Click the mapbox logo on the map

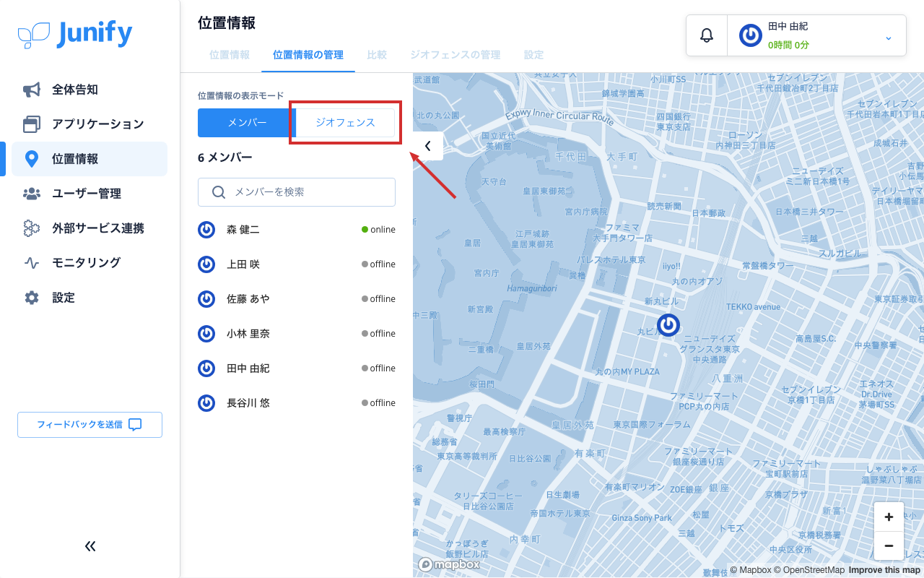coord(449,564)
